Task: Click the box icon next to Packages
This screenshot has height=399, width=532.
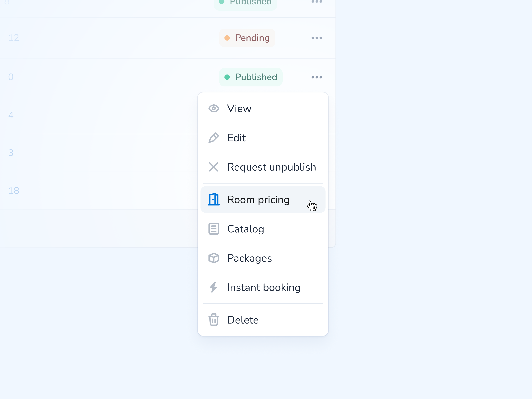Action: coord(214,258)
